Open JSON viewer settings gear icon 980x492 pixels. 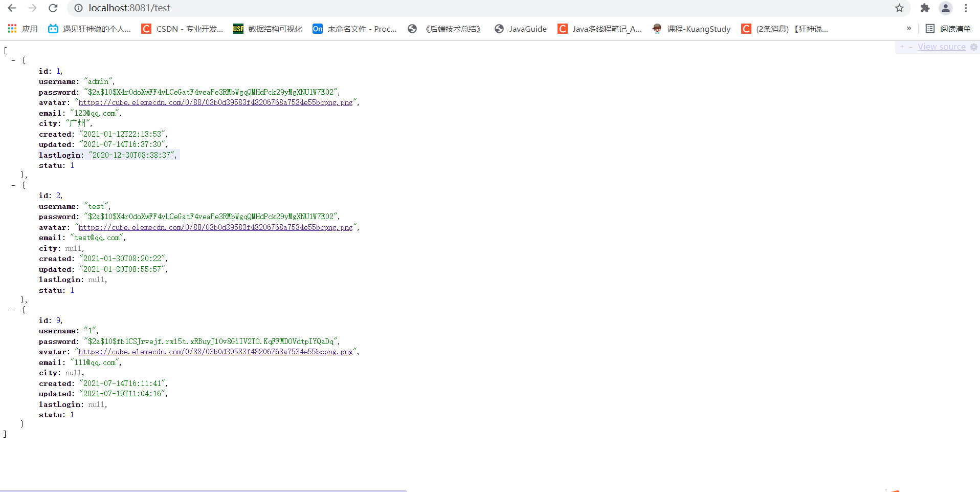[x=974, y=47]
